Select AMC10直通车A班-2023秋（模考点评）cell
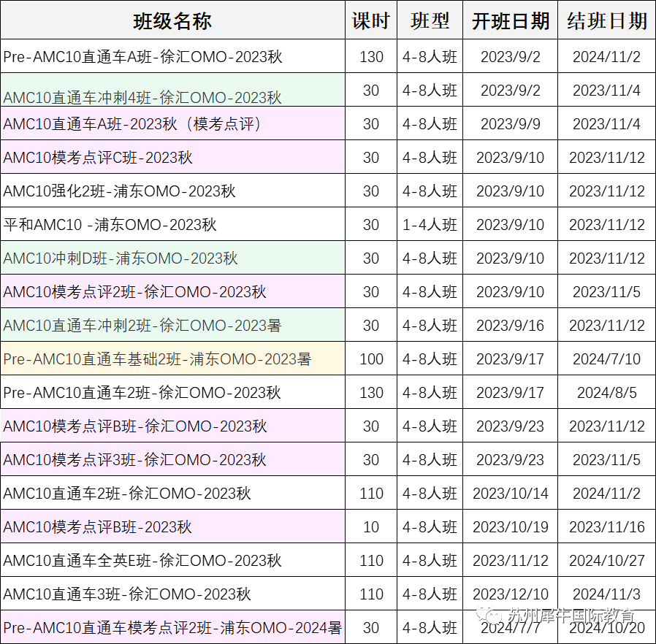The image size is (656, 644). [172, 123]
